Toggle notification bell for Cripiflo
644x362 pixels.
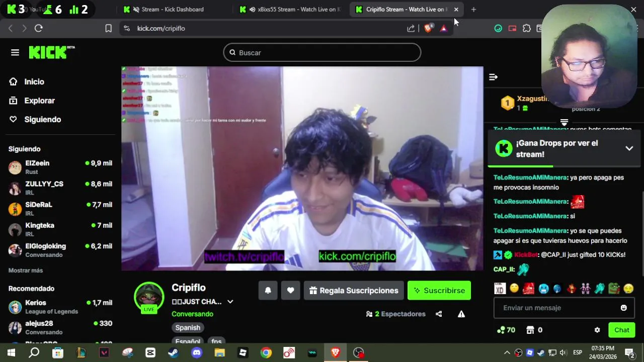pyautogui.click(x=268, y=291)
